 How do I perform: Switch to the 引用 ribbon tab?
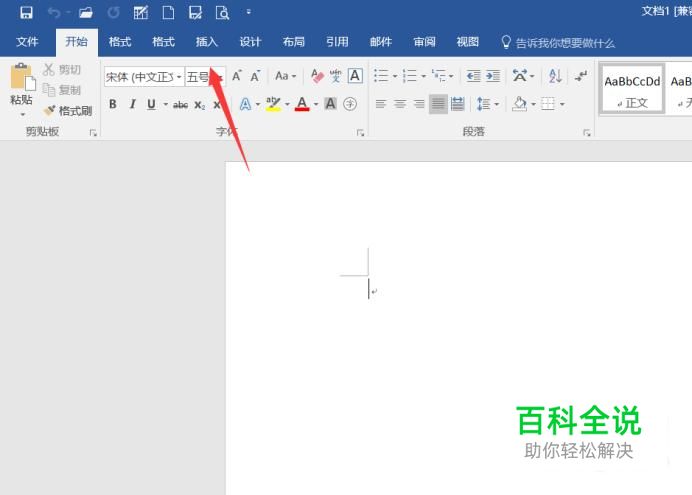(x=337, y=42)
